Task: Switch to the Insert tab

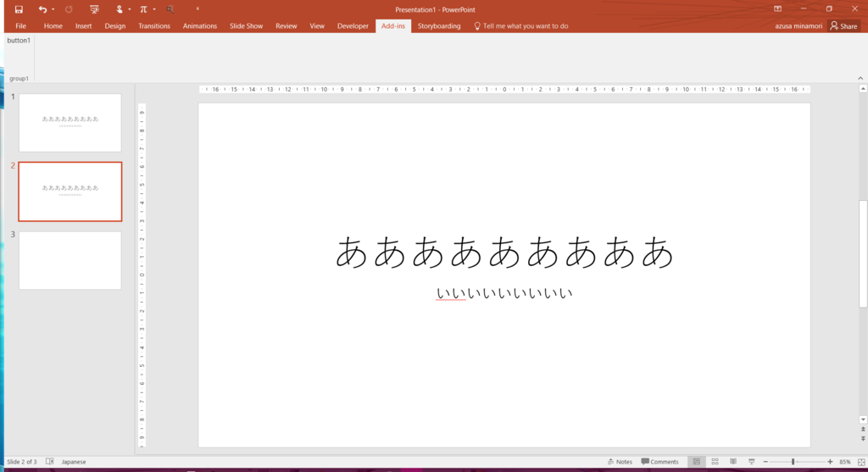Action: pyautogui.click(x=84, y=26)
